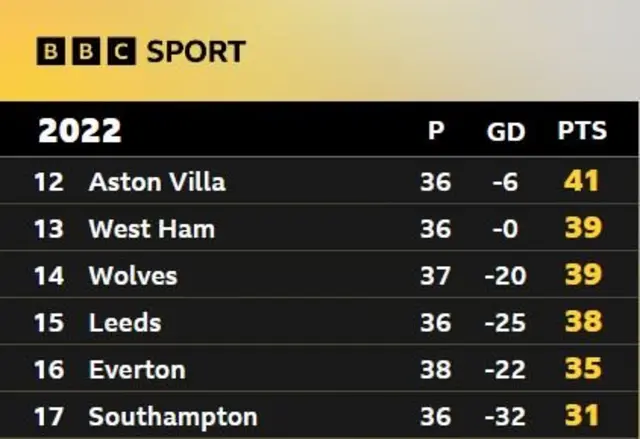Click Everton's 38 games played value
640x439 pixels.
436,370
